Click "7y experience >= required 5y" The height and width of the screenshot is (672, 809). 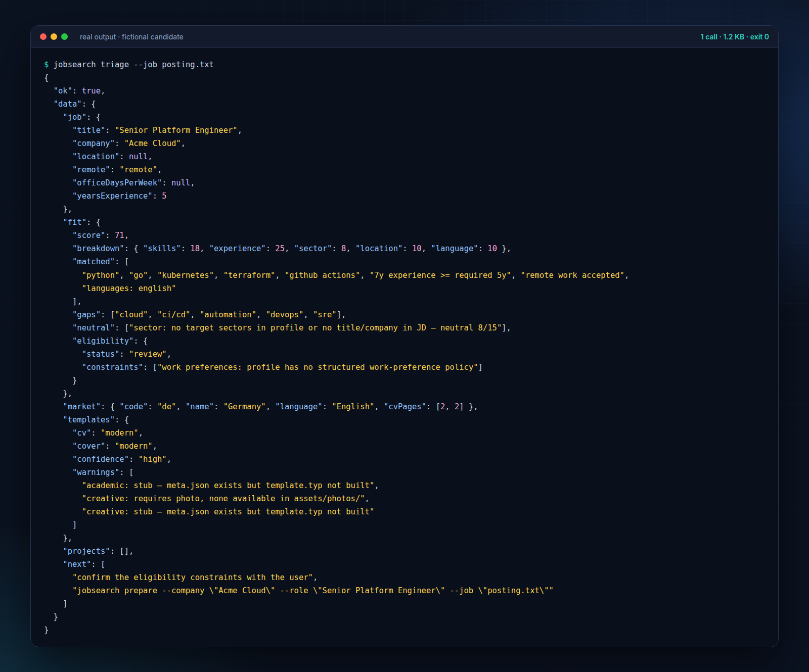coord(440,275)
